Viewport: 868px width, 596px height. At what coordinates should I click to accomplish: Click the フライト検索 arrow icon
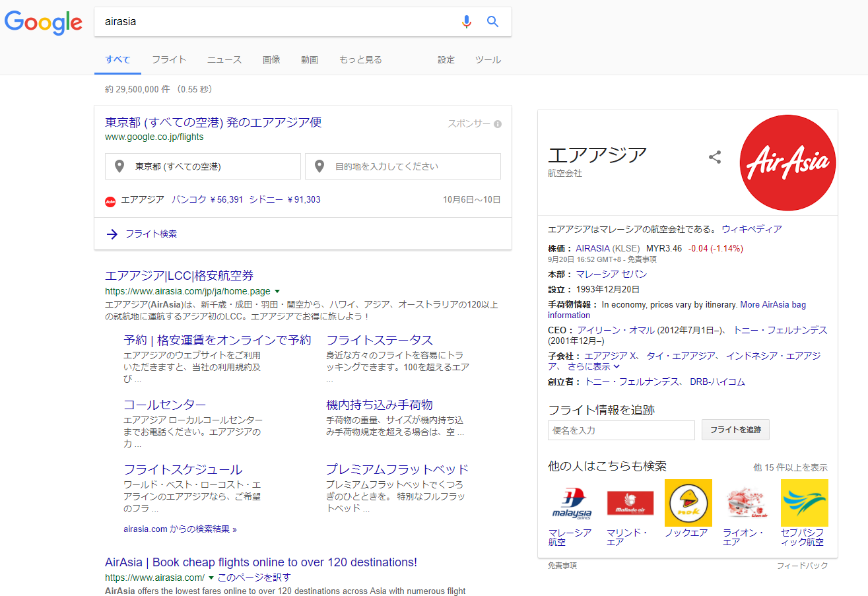(112, 234)
